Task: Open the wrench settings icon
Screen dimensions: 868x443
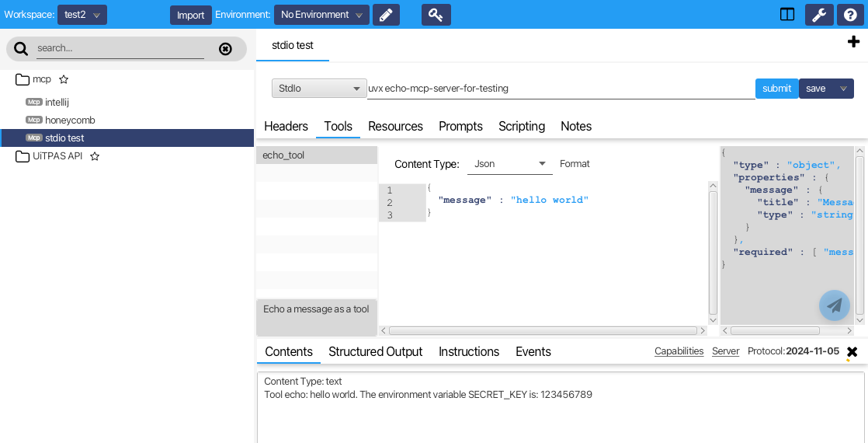Action: coord(819,15)
